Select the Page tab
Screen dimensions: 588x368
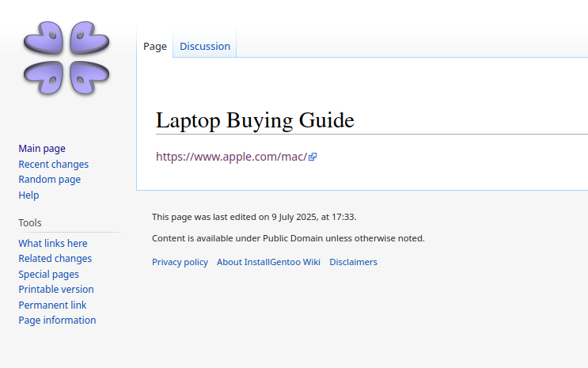[155, 46]
